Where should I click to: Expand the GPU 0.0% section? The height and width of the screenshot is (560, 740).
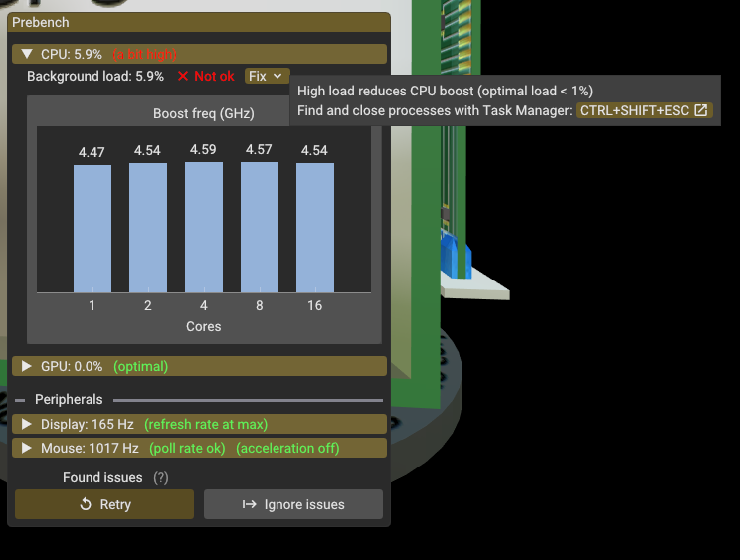pyautogui.click(x=199, y=367)
